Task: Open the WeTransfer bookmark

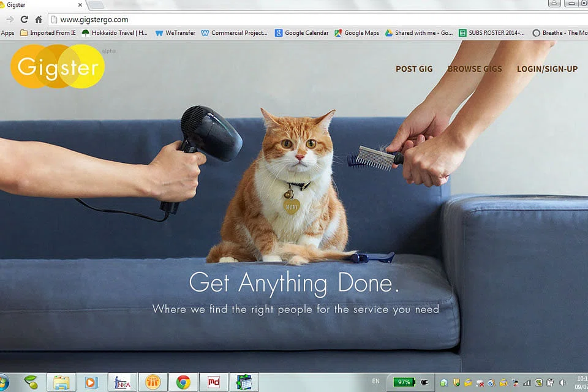Action: 175,33
